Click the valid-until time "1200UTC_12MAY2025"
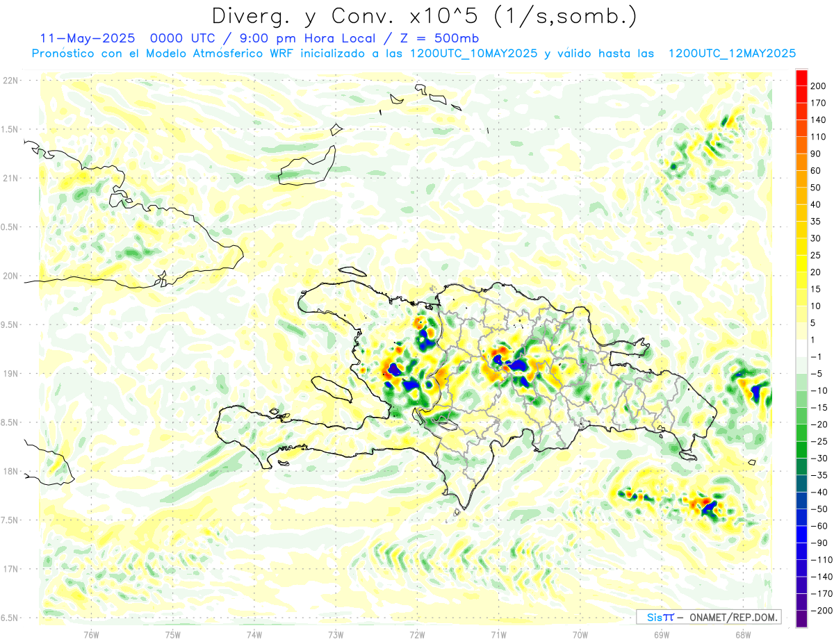This screenshot has height=644, width=834. (732, 53)
